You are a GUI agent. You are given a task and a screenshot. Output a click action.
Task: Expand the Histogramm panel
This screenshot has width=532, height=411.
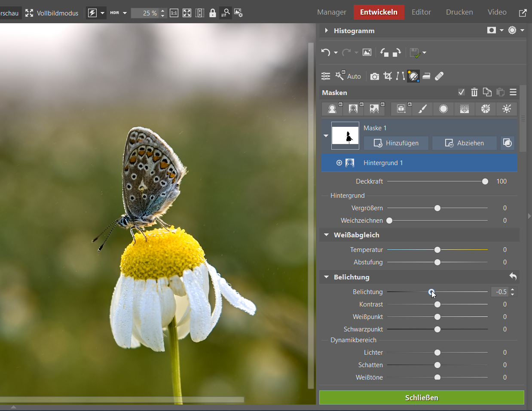[327, 31]
